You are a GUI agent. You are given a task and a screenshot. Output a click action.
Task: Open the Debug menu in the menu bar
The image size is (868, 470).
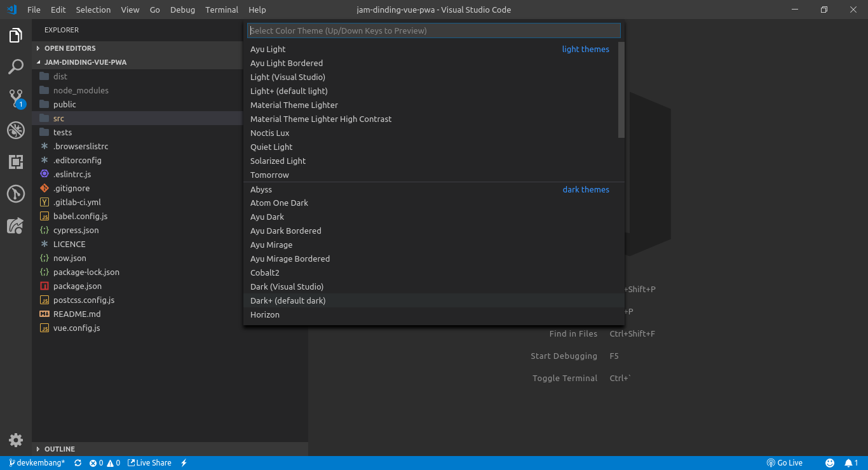click(x=182, y=10)
